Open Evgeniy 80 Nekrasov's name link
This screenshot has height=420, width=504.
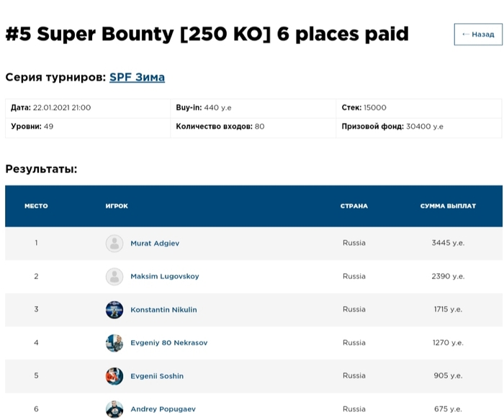tap(168, 343)
